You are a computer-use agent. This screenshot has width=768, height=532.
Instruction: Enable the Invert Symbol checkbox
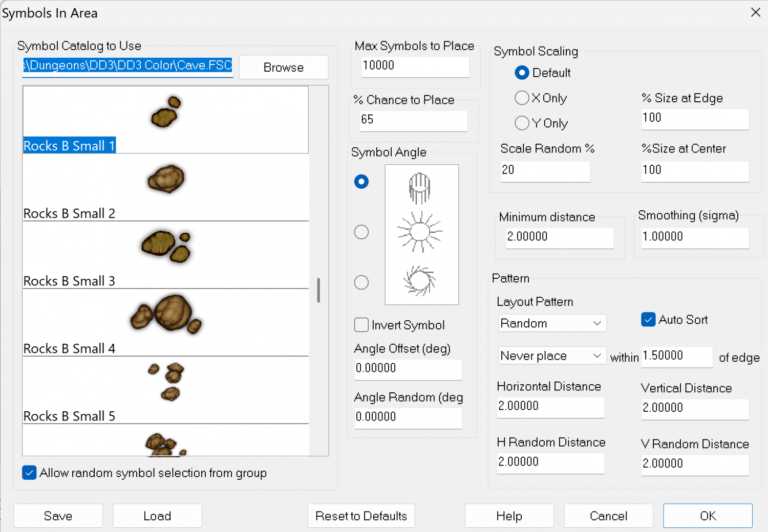click(x=361, y=325)
